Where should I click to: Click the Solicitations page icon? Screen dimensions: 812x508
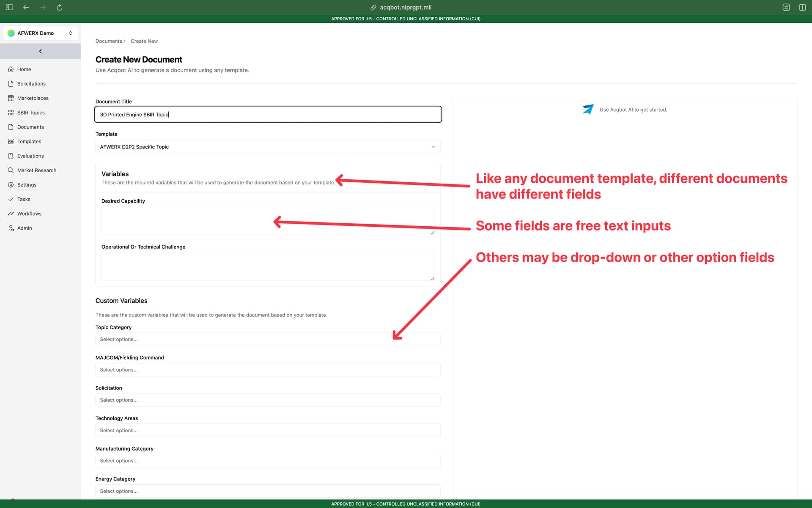[x=11, y=84]
